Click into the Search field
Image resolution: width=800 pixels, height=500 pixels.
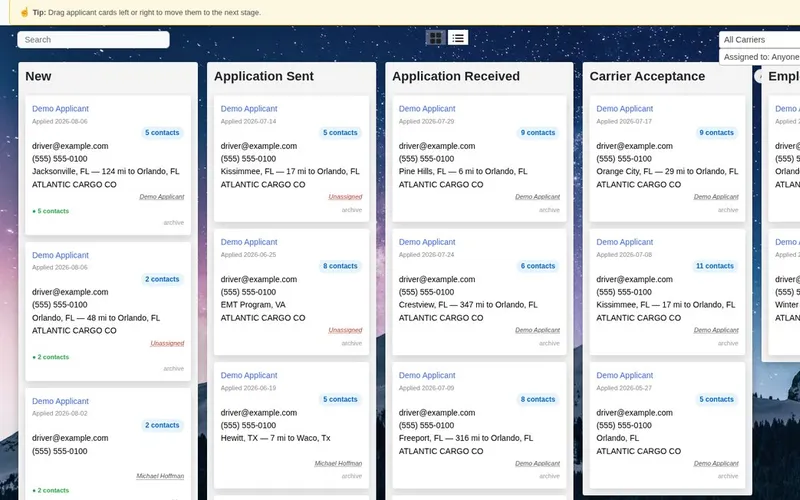[x=93, y=40]
